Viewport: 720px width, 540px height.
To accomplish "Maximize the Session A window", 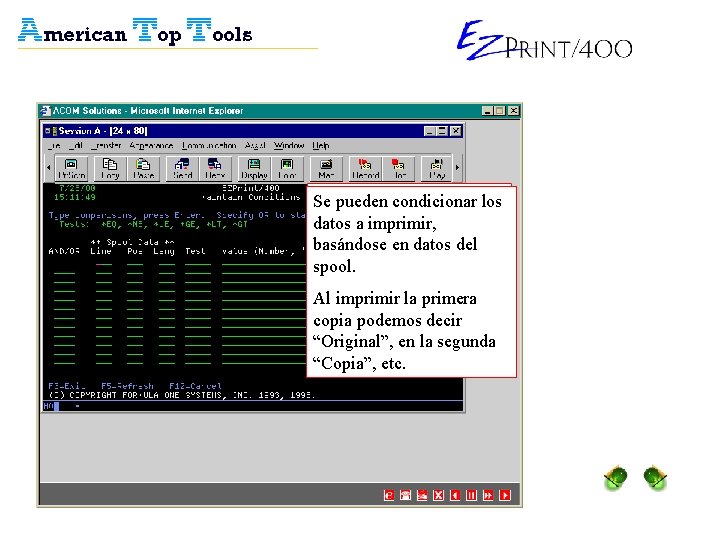I will click(x=442, y=131).
